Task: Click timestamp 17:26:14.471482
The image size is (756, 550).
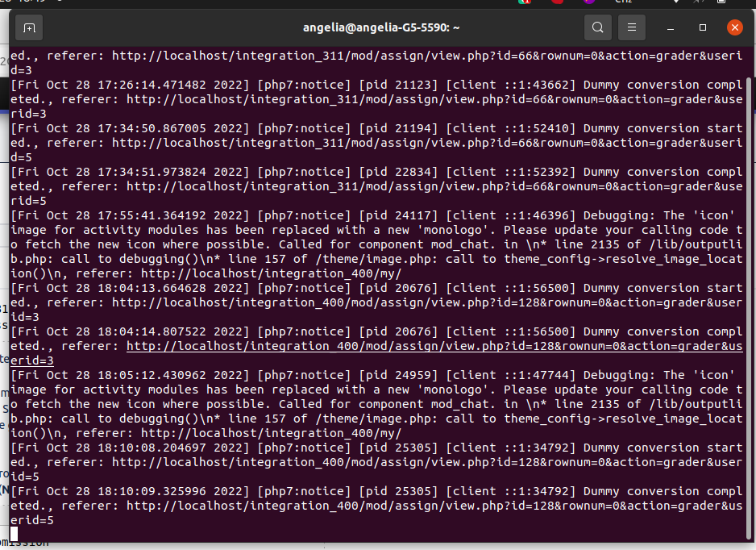Action: (152, 85)
